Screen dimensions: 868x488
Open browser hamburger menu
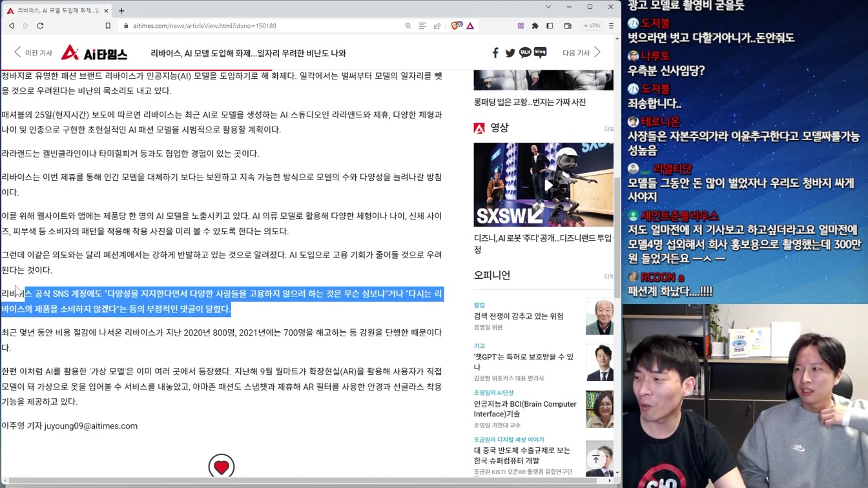pos(611,26)
